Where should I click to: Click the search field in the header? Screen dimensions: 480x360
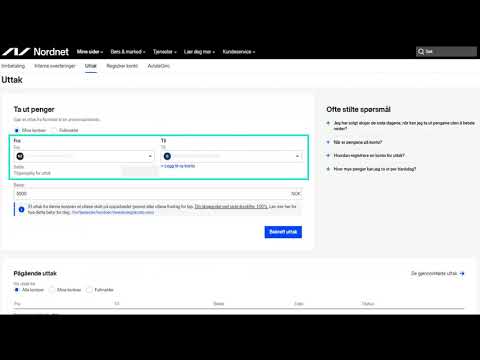click(x=446, y=51)
